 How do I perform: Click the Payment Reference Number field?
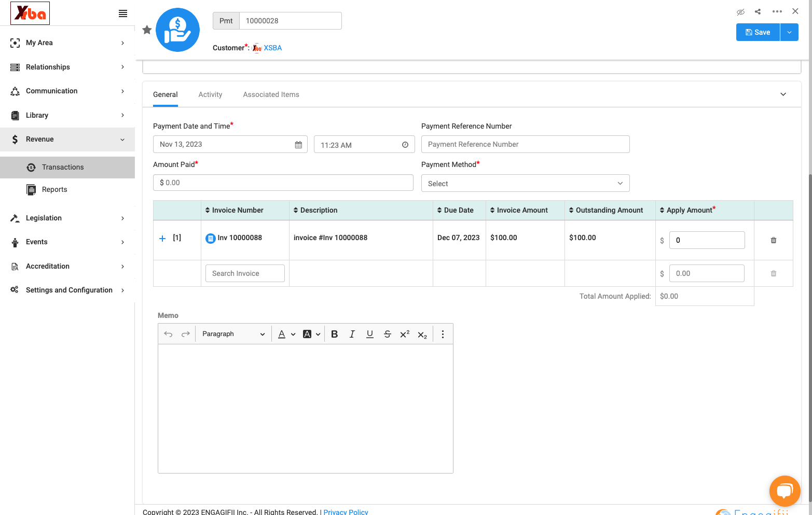526,144
